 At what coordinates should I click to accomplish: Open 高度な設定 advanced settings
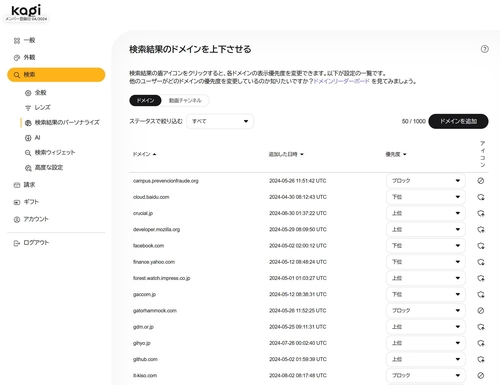[44, 167]
